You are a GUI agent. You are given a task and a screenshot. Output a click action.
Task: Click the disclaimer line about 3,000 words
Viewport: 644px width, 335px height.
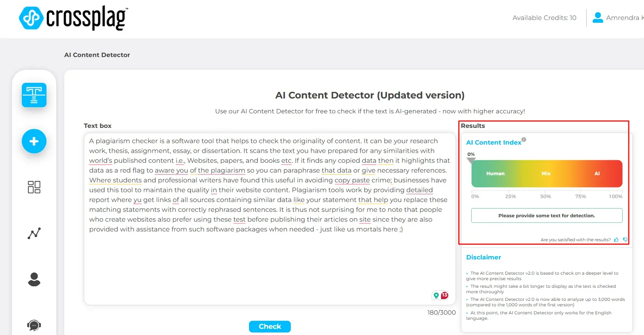point(546,302)
